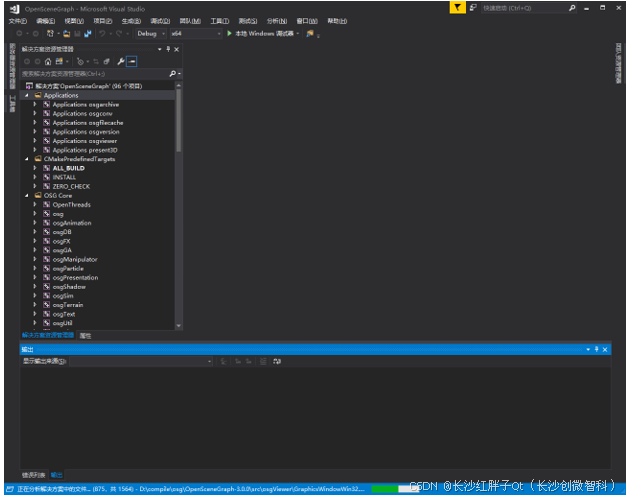Toggle the preview selected items button
The image size is (626, 498).
[132, 61]
